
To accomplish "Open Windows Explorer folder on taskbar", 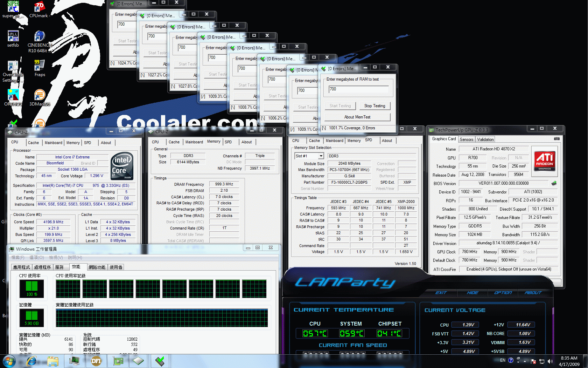I will 53,361.
